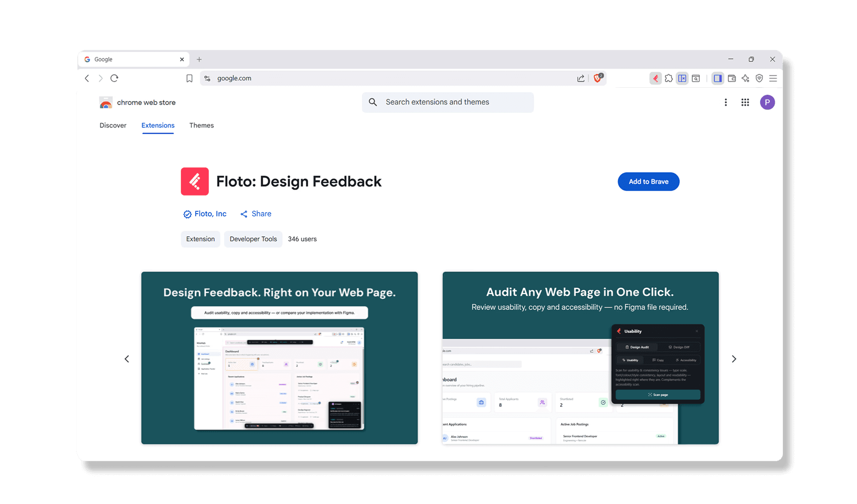
Task: Open the extensions puzzle icon
Action: (x=668, y=78)
